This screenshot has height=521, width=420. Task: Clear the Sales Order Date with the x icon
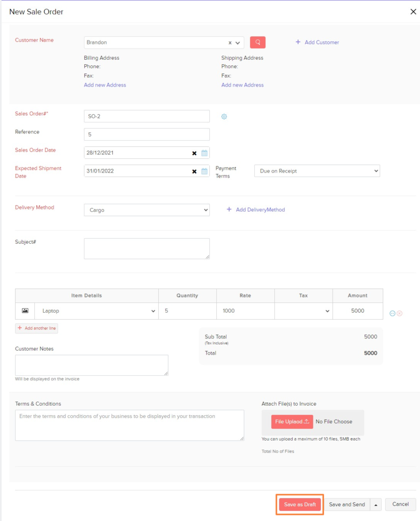coord(194,152)
